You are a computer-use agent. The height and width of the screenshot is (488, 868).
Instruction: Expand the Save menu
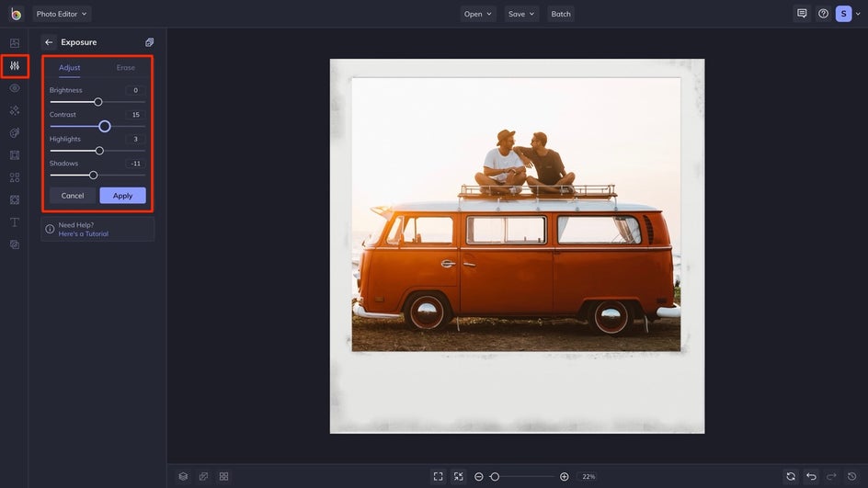click(521, 14)
